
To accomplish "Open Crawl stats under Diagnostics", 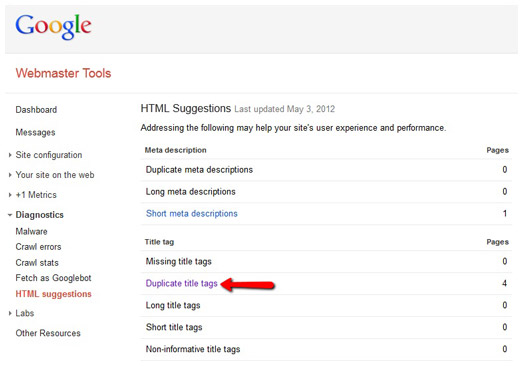I will point(37,263).
